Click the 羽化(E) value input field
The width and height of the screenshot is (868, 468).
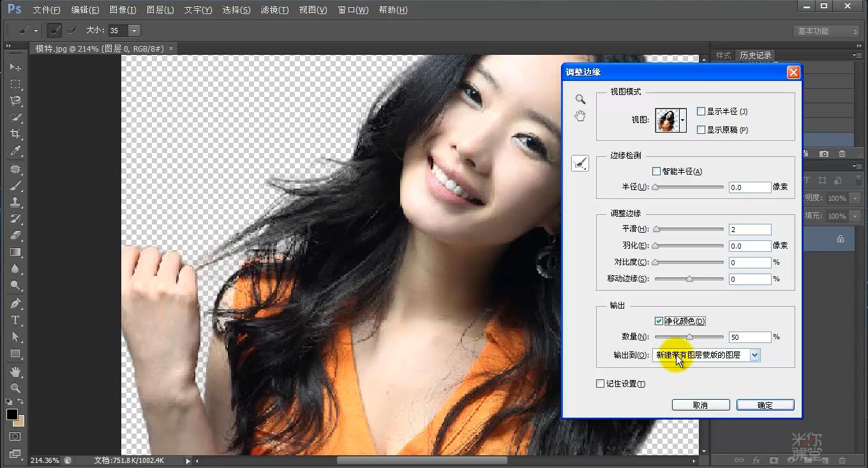tap(749, 245)
